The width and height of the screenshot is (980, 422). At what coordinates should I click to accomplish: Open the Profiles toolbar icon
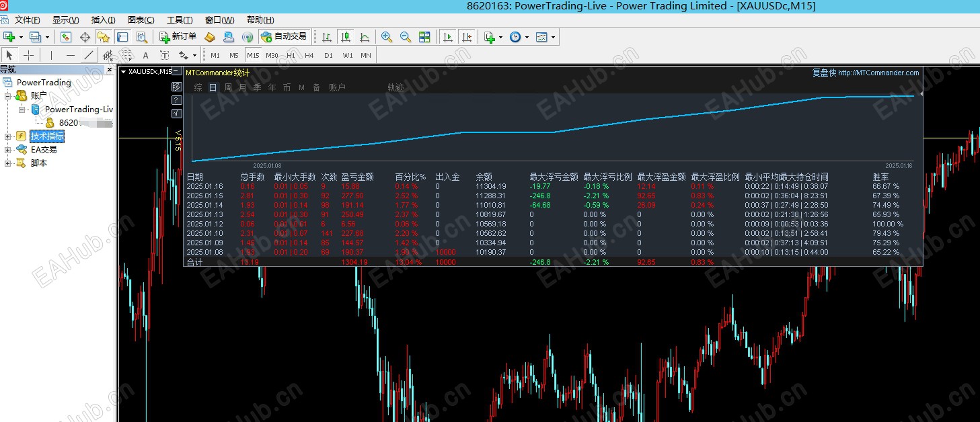(36, 37)
